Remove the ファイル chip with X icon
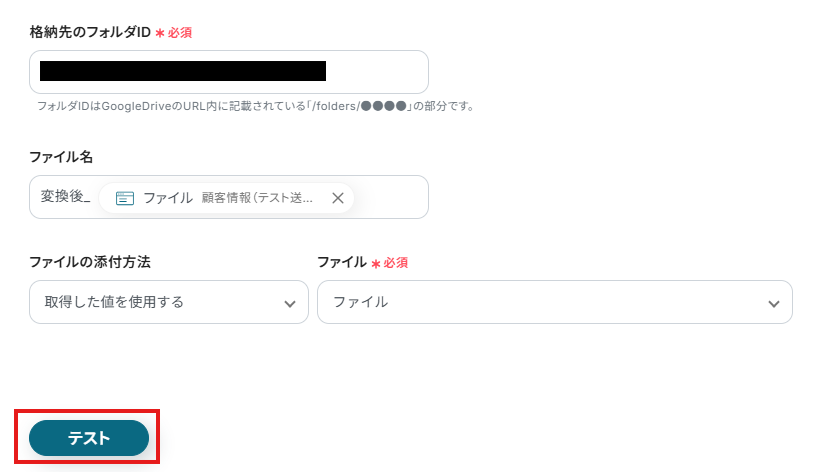The height and width of the screenshot is (472, 819). click(x=338, y=198)
